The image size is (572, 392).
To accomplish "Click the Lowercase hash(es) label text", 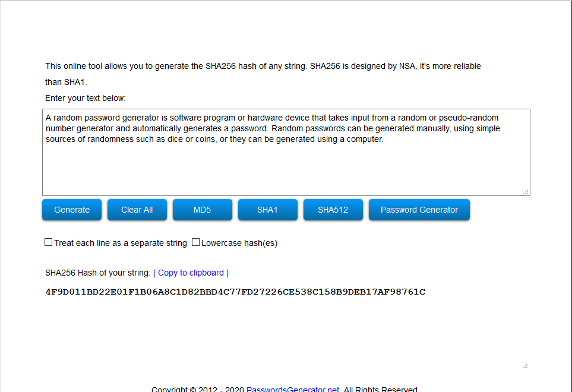I will pos(239,243).
